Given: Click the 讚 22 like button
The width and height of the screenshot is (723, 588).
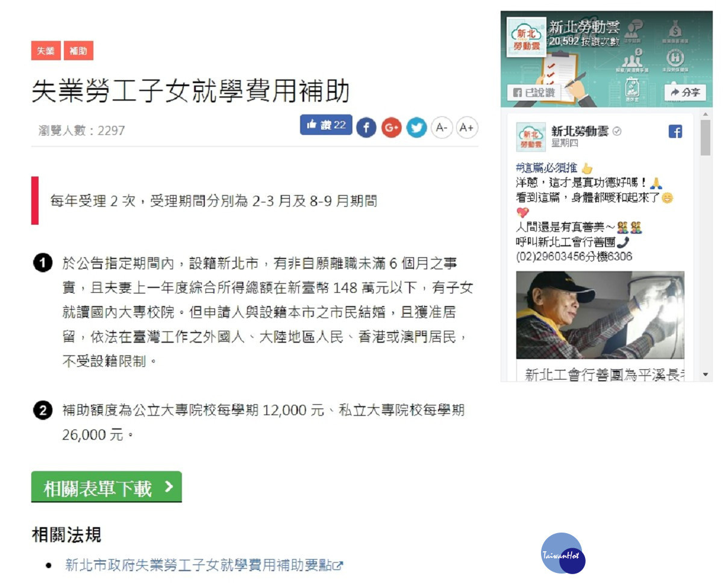Looking at the screenshot, I should [x=326, y=125].
